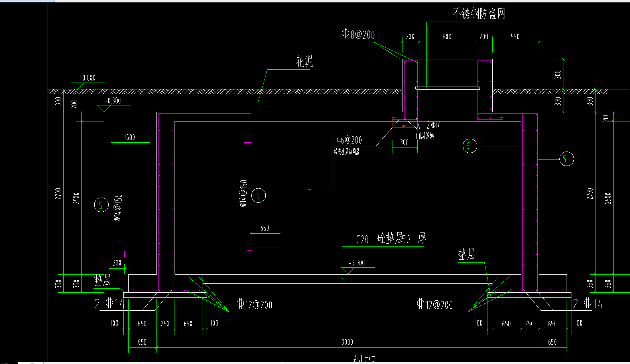Click the Φ8@200 rebar label
This screenshot has height=364, width=630.
coord(358,34)
